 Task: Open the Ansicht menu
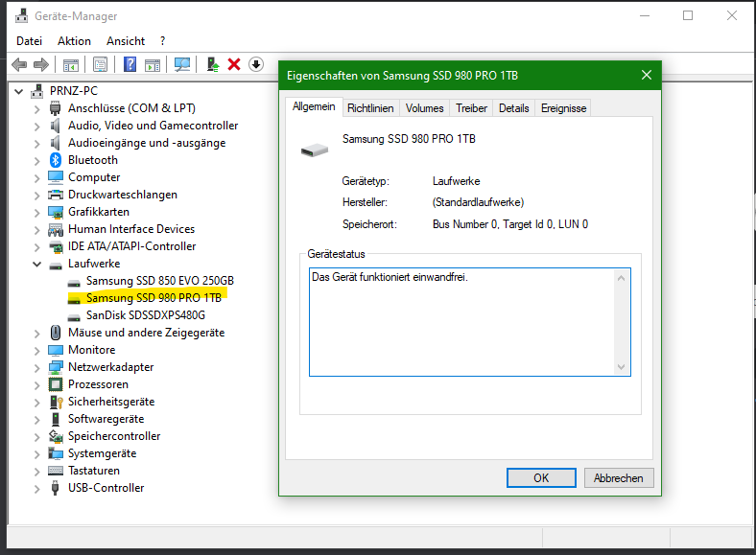pos(126,41)
